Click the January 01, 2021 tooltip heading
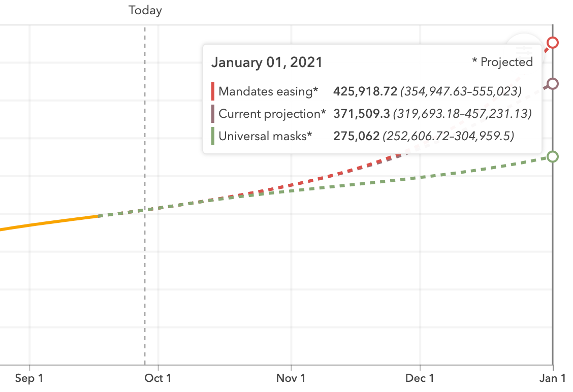 click(267, 62)
